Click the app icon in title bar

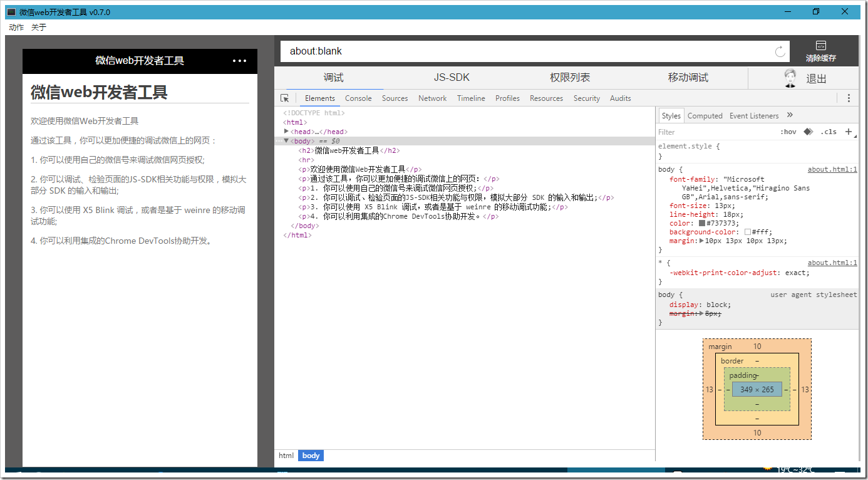[11, 12]
